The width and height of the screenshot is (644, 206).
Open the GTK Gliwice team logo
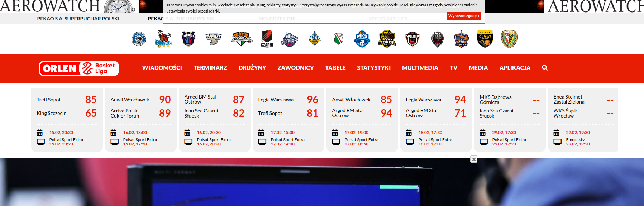[x=461, y=39]
